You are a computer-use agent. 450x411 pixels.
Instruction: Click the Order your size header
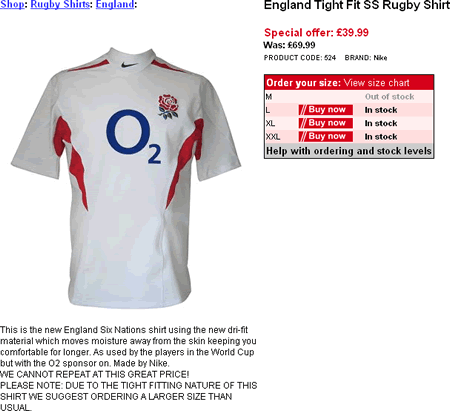303,83
